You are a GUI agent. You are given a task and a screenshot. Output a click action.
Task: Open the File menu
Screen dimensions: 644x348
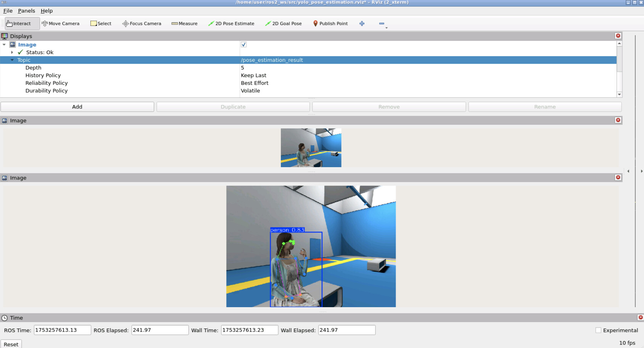click(x=8, y=11)
